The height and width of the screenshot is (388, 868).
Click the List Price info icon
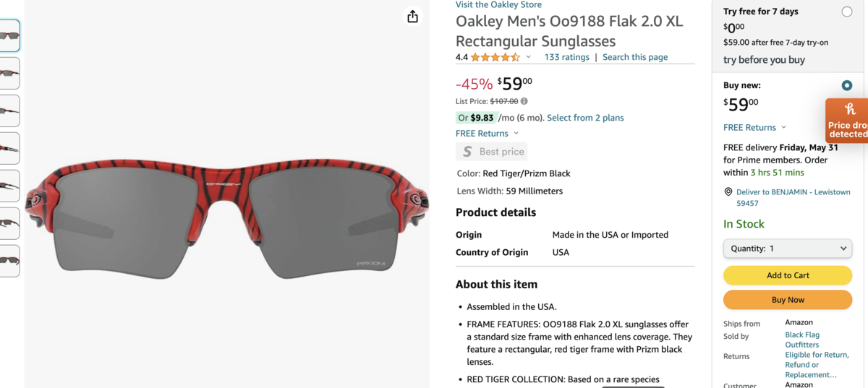pos(524,102)
